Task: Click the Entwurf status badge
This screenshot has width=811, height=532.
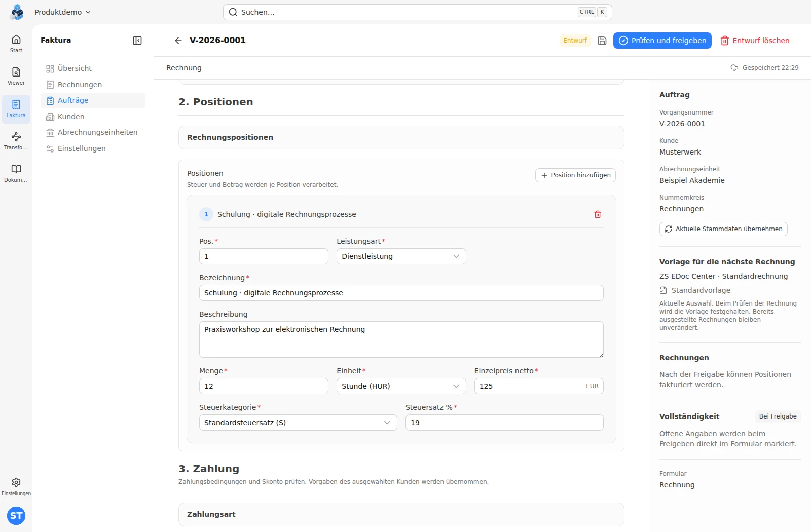Action: point(575,41)
